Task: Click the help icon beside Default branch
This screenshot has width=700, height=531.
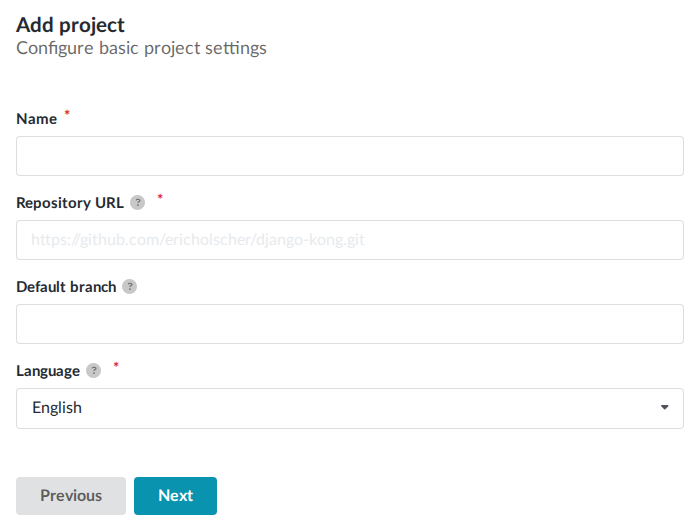Action: (x=129, y=287)
